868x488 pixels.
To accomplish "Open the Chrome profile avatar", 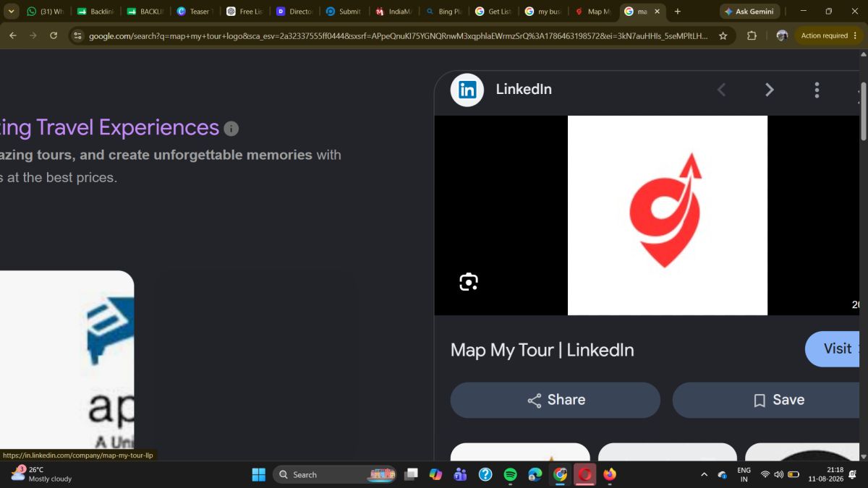I will pos(781,35).
